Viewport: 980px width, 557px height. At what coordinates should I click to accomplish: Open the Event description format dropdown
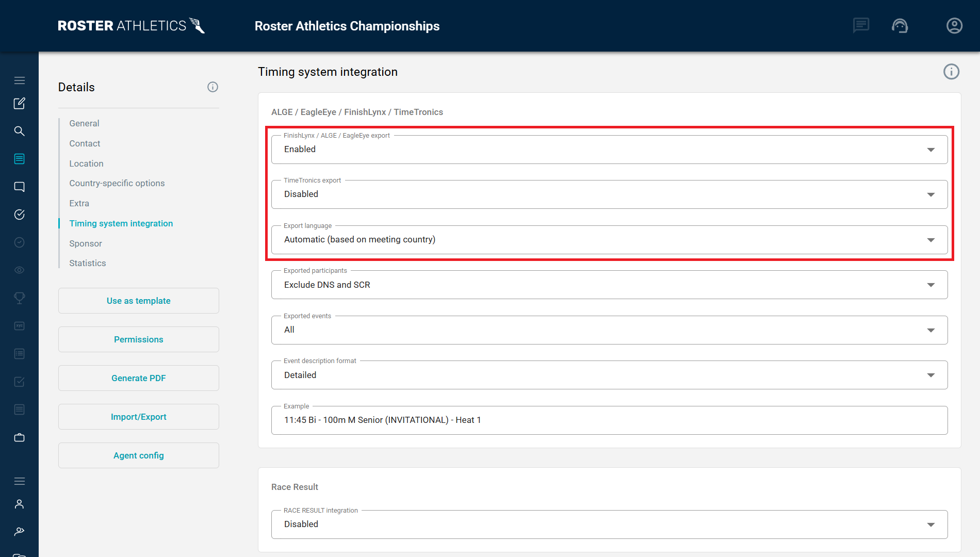pyautogui.click(x=609, y=375)
